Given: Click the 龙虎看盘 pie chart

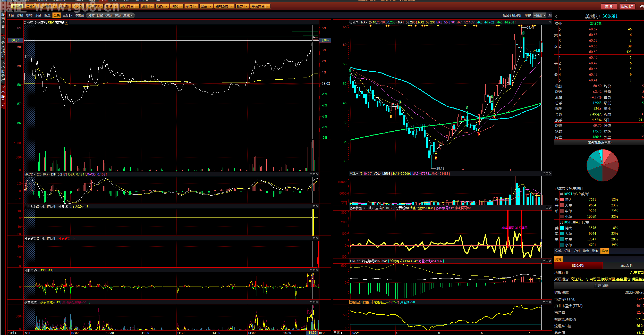Looking at the screenshot, I should pyautogui.click(x=603, y=165).
